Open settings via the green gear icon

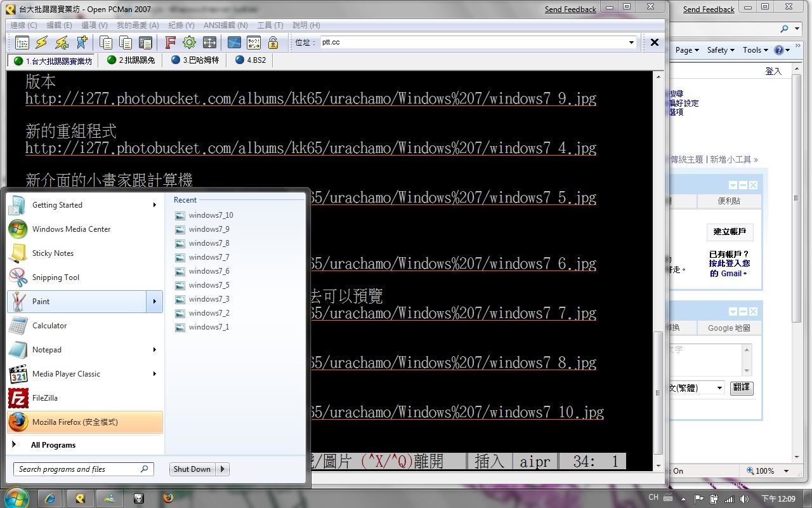tap(189, 43)
